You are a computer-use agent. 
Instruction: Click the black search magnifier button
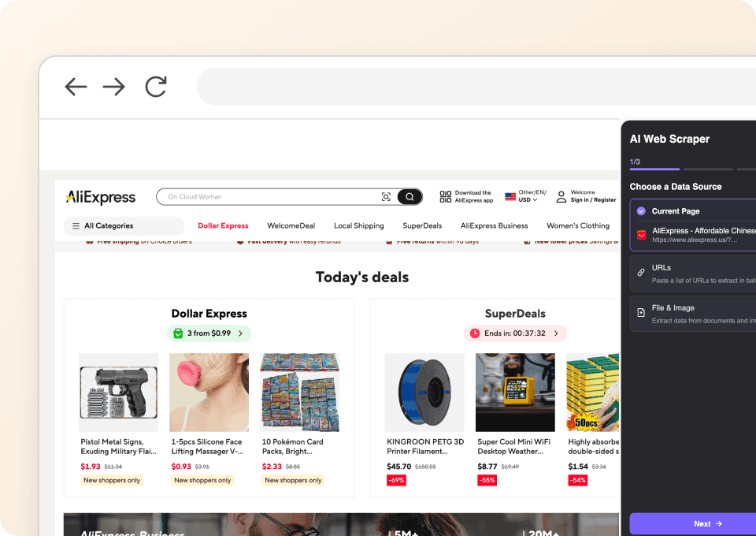pos(409,197)
